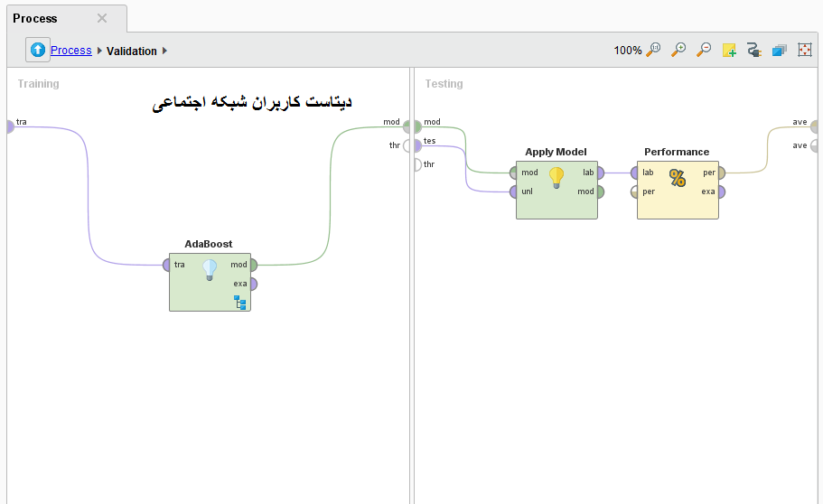The image size is (823, 504).
Task: Click the reset zoom 1:1 magnifier icon
Action: 653,51
